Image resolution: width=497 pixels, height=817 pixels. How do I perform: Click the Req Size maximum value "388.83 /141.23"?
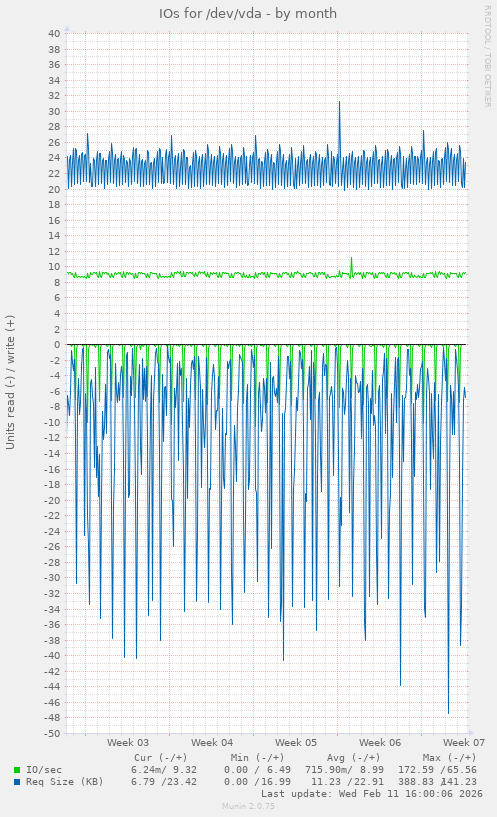point(437,782)
